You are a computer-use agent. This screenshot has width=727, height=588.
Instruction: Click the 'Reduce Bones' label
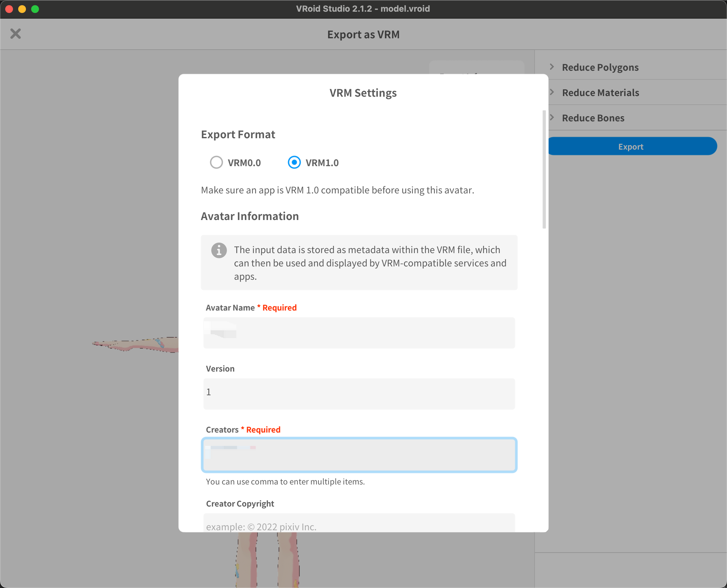click(x=593, y=118)
